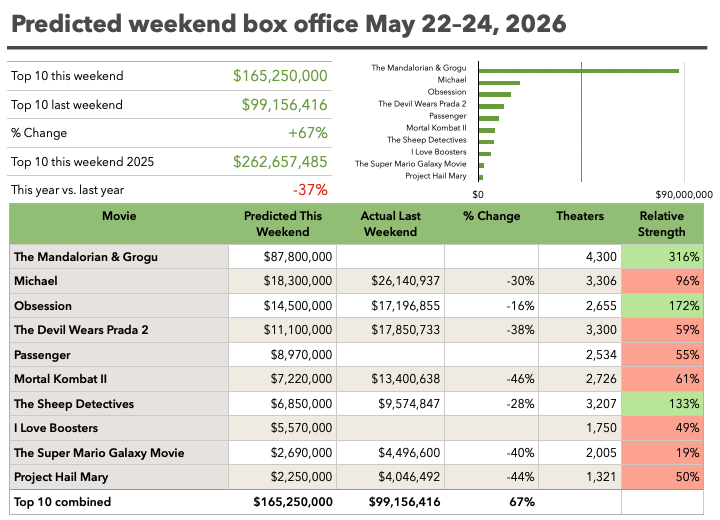Click the 19% relative strength cell
Image resolution: width=720 pixels, height=520 pixels.
(663, 453)
